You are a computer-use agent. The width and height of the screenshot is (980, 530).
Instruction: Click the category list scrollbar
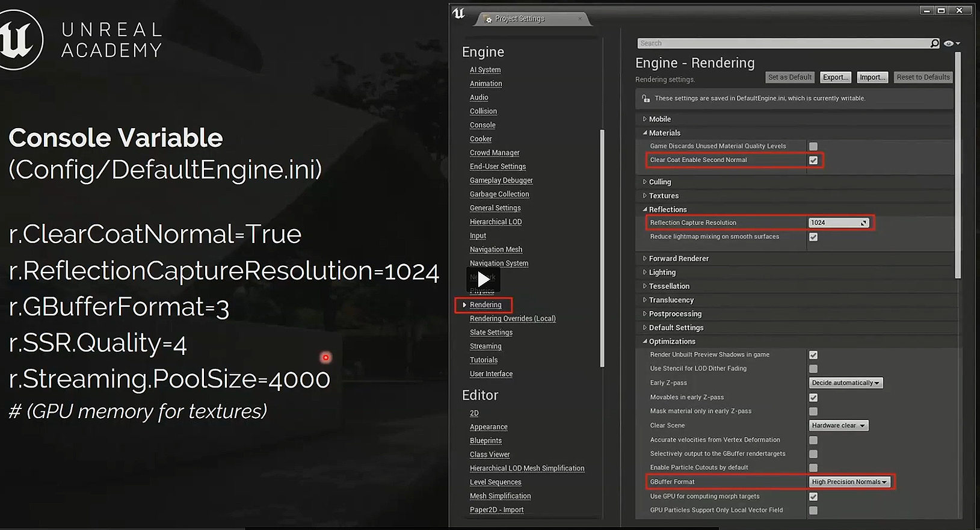pyautogui.click(x=602, y=248)
